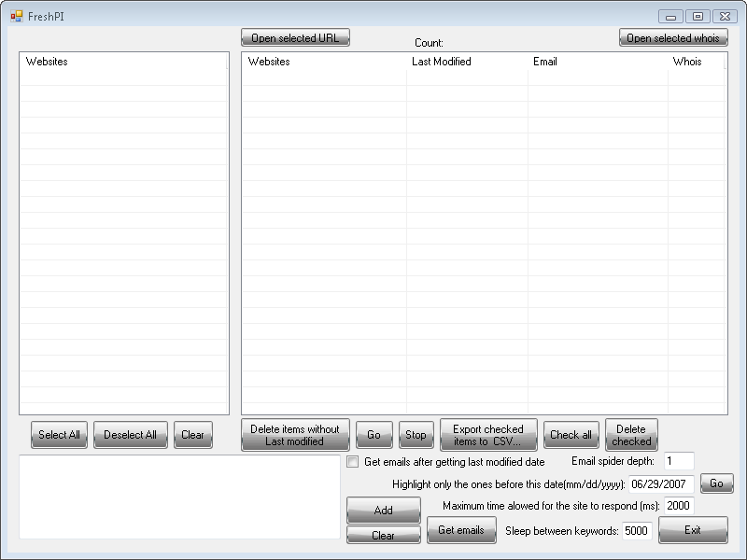Apply date highlight with Go button
Screen dimensions: 747x560
pos(716,483)
